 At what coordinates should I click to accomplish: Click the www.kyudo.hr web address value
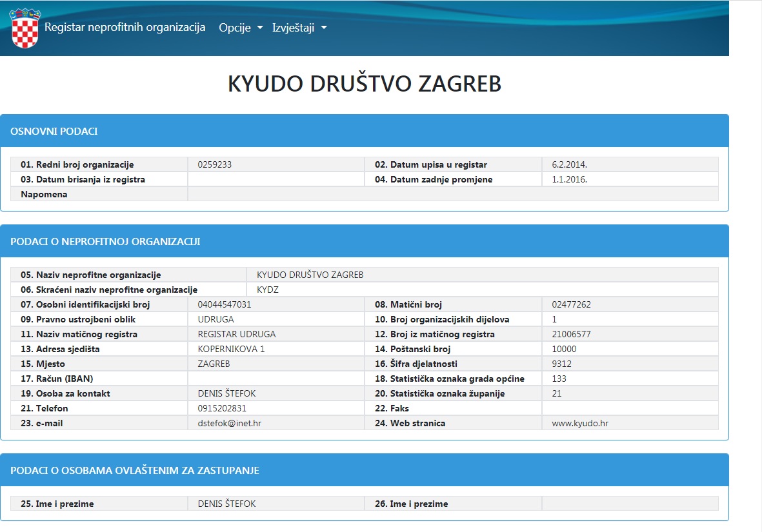coord(580,423)
